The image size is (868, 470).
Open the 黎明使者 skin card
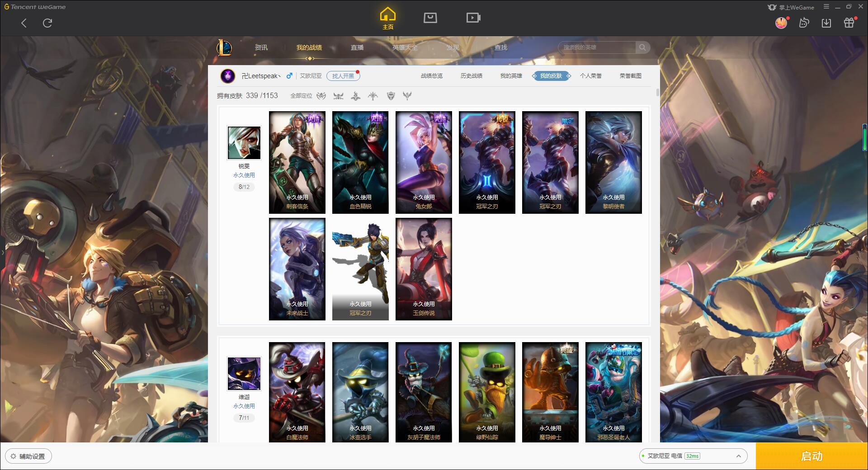[x=613, y=162]
